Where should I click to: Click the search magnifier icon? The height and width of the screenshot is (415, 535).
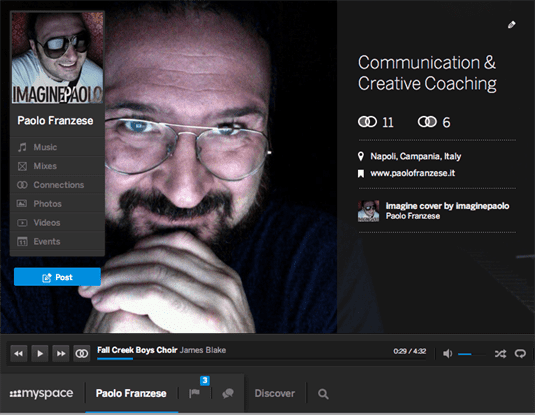coord(323,394)
